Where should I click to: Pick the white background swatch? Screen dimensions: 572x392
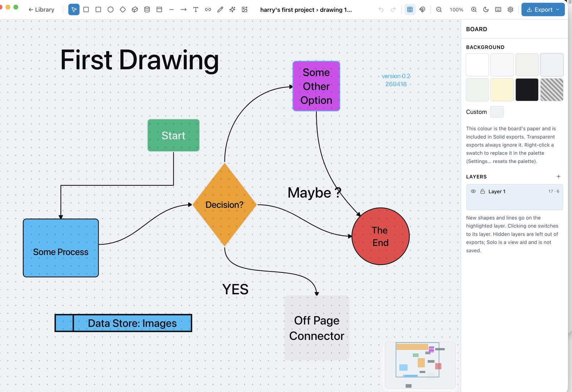point(477,65)
